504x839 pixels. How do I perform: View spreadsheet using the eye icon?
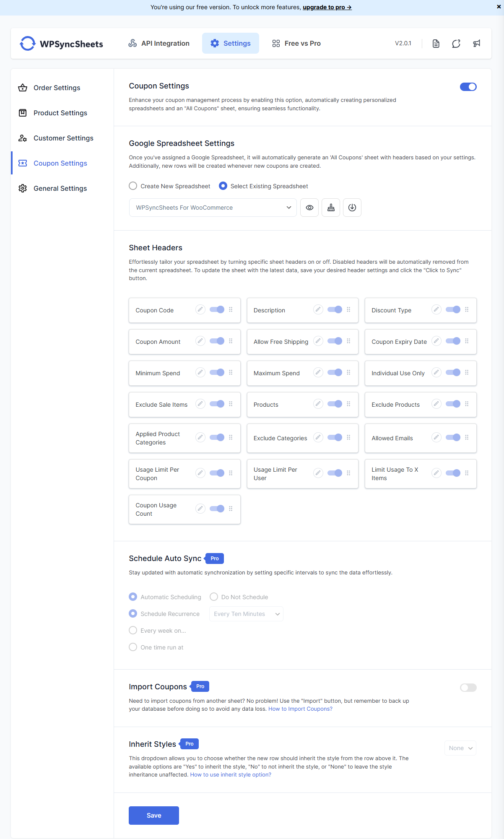coord(309,208)
